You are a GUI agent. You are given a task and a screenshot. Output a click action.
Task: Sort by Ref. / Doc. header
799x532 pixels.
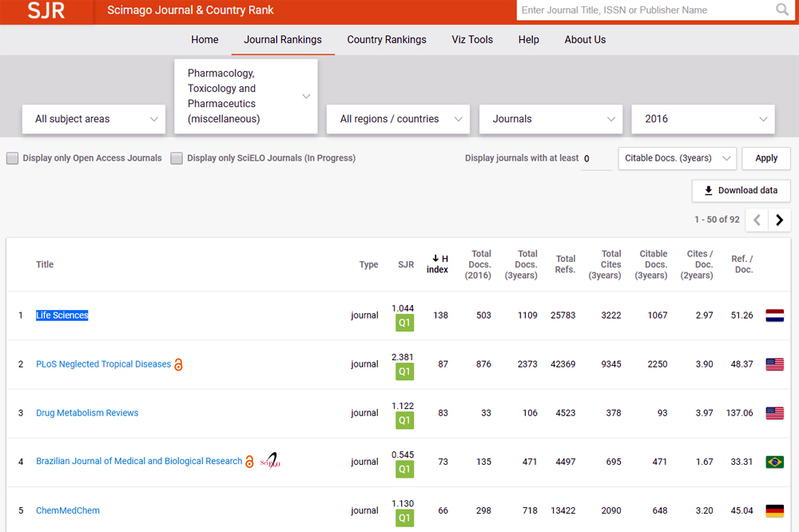tap(742, 264)
